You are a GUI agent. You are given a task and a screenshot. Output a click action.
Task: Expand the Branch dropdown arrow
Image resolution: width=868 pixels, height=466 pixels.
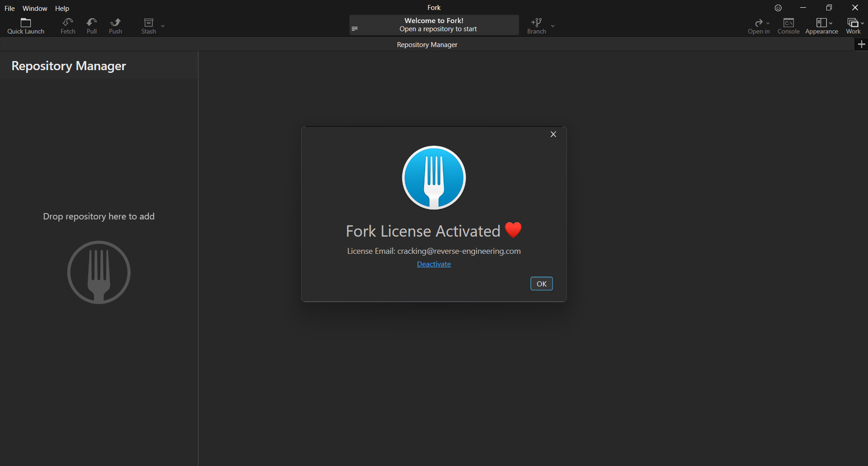tap(552, 26)
